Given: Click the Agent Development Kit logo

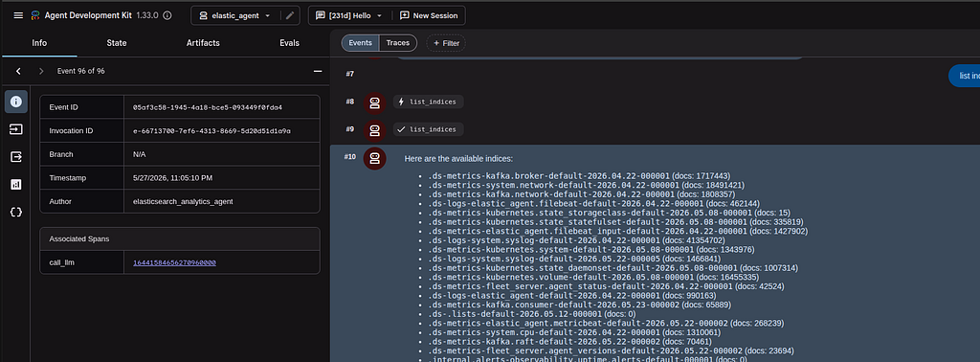Looking at the screenshot, I should click(x=35, y=15).
